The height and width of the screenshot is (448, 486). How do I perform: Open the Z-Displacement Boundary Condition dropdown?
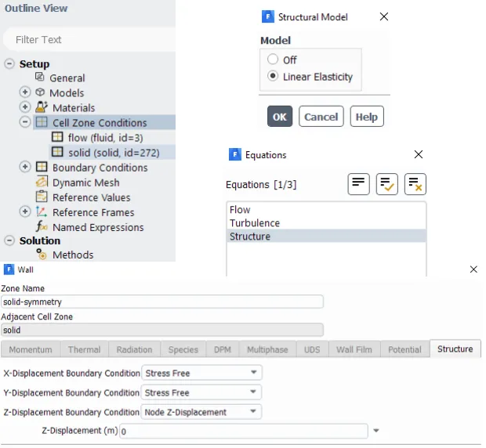(x=201, y=412)
